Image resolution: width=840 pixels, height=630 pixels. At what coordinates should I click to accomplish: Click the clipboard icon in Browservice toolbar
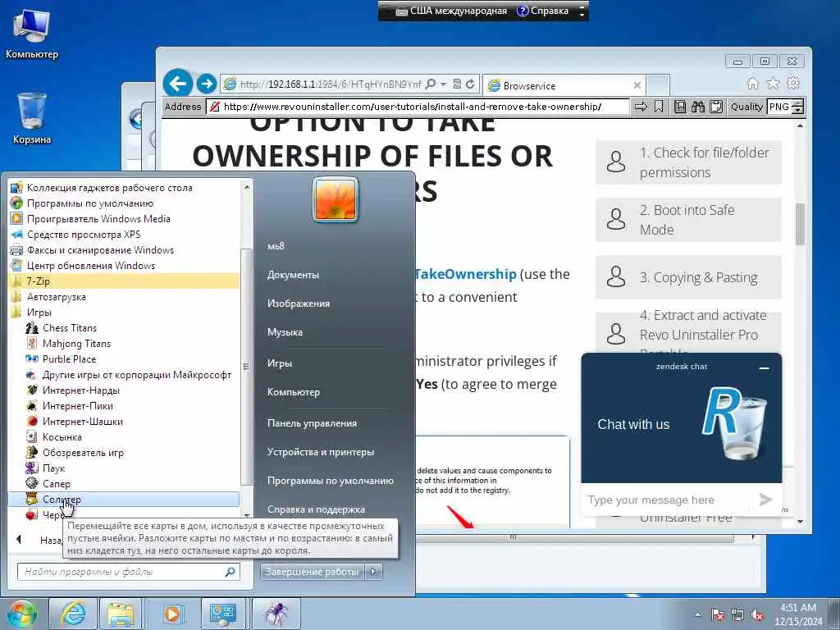click(x=715, y=107)
